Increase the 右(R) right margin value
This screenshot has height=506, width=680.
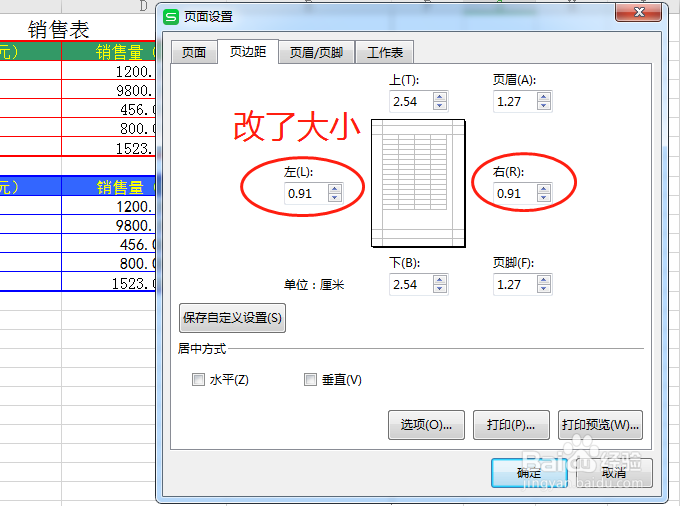544,189
